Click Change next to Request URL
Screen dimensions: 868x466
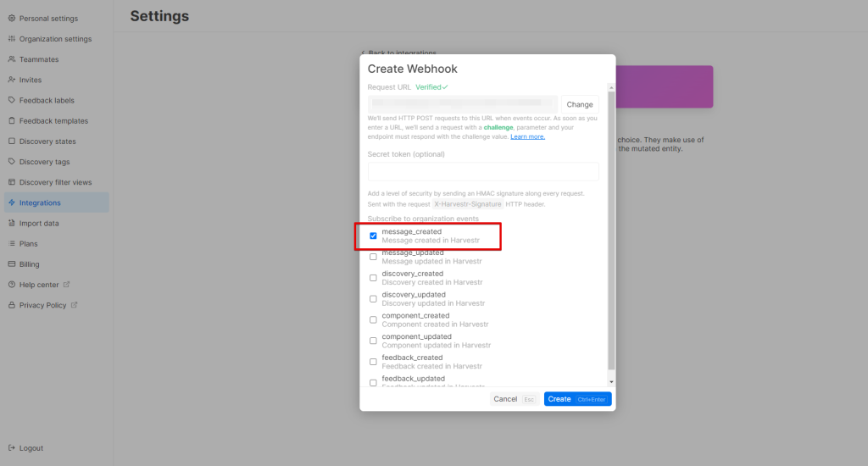coord(580,104)
